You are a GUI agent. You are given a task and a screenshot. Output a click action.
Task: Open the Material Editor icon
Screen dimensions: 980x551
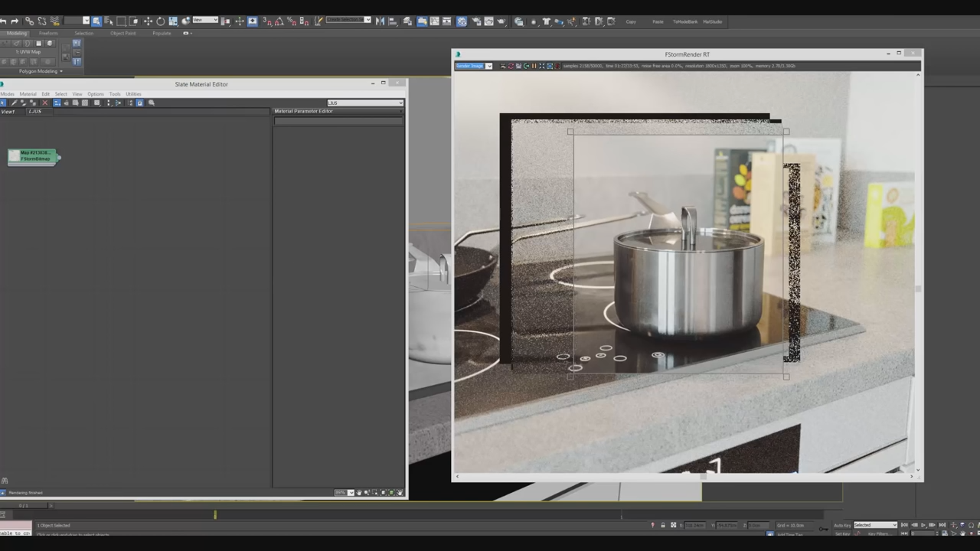(462, 21)
